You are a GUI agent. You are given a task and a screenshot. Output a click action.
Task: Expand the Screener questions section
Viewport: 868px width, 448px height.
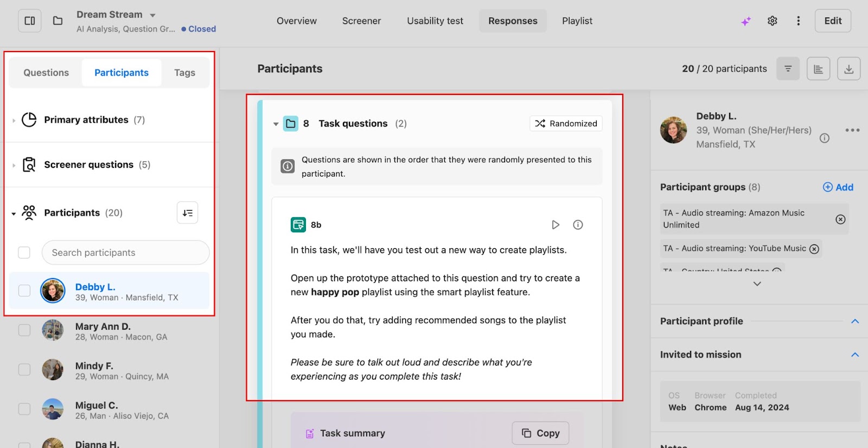[14, 165]
